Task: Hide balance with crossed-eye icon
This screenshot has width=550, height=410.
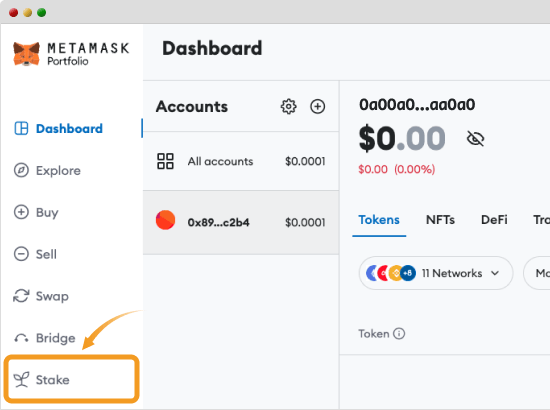Action: (x=475, y=139)
